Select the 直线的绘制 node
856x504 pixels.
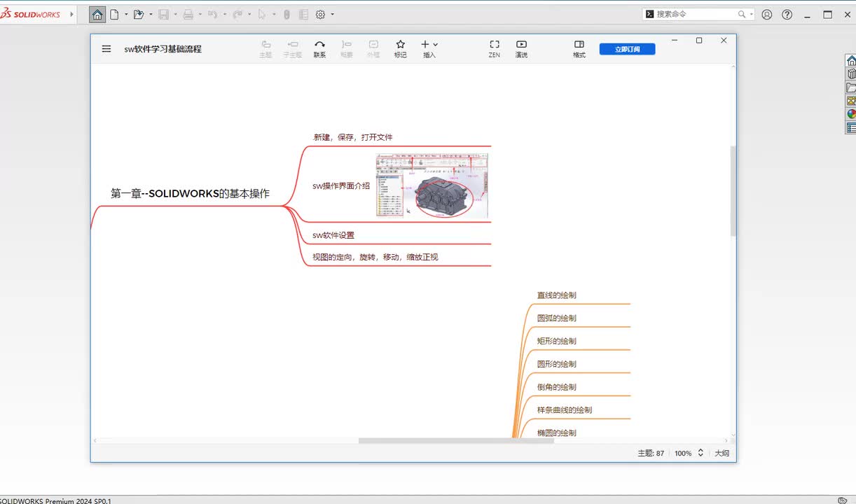[557, 295]
